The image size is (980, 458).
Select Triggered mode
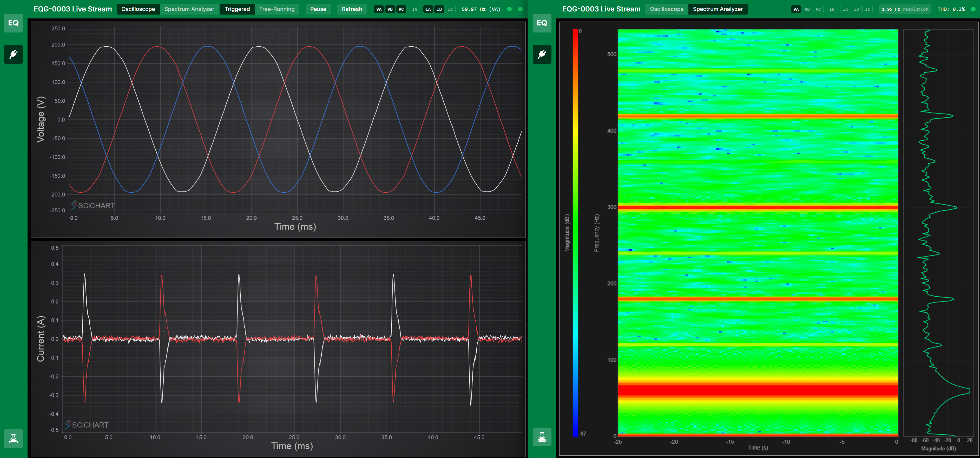pos(237,9)
